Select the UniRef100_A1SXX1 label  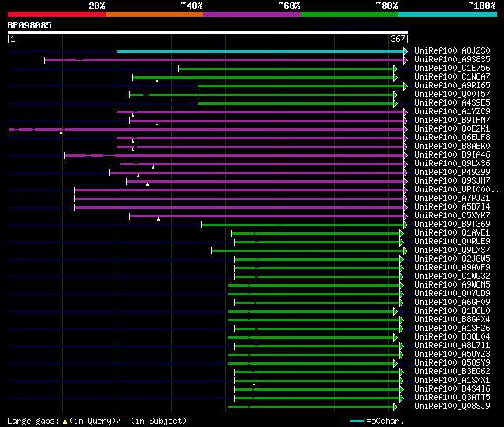(x=452, y=381)
